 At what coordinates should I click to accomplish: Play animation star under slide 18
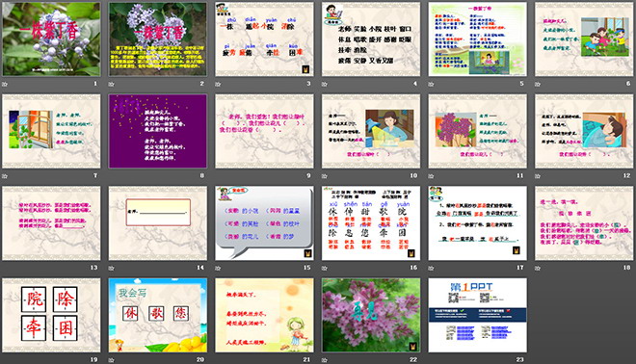(x=538, y=269)
